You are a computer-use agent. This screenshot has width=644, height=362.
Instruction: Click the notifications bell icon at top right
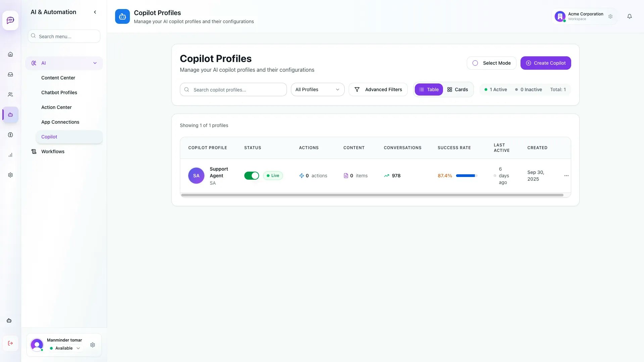point(630,16)
